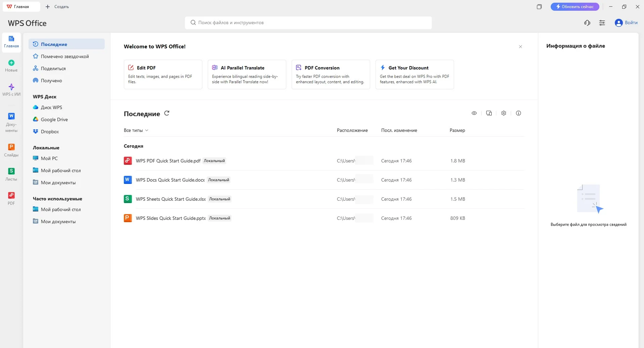Open the Google Drive cloud location
Viewport: 644px width, 348px height.
tap(54, 119)
